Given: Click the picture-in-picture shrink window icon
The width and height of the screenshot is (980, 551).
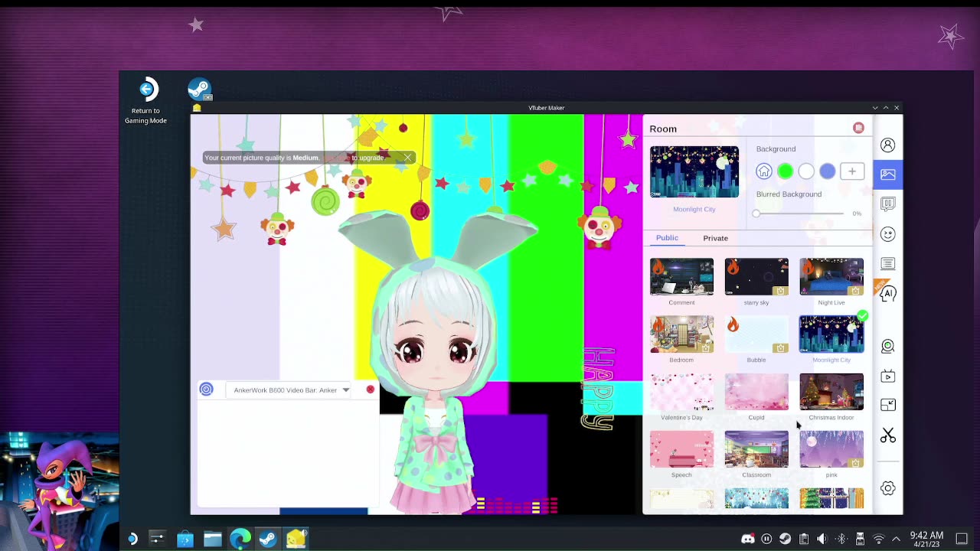Looking at the screenshot, I should (x=887, y=405).
